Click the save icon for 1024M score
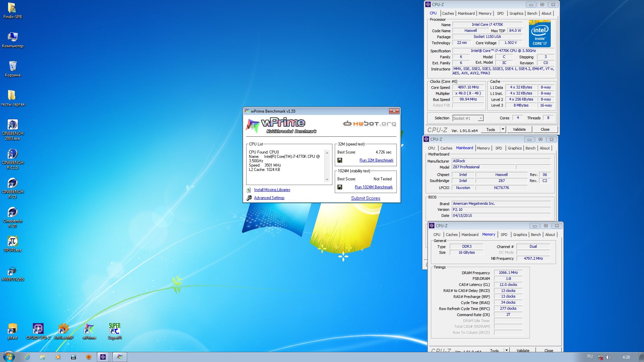 click(x=340, y=187)
